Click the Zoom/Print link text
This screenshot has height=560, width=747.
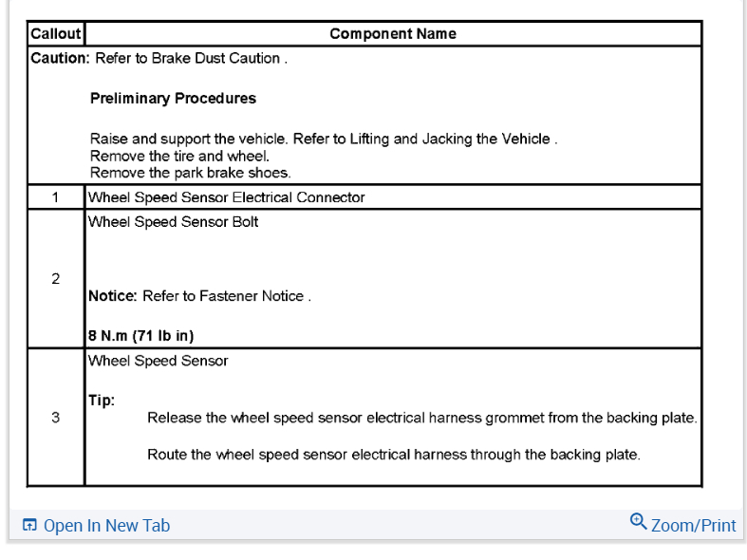[693, 525]
